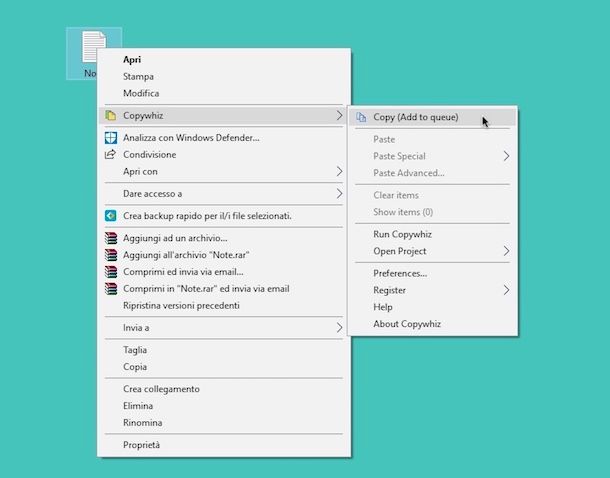This screenshot has width=610, height=478.
Task: Click the Copywhiz folder icon
Action: pos(110,116)
